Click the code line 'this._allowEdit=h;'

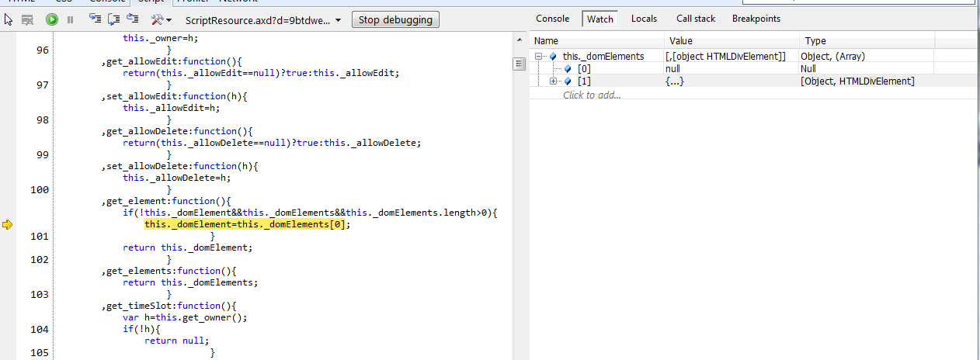[172, 108]
